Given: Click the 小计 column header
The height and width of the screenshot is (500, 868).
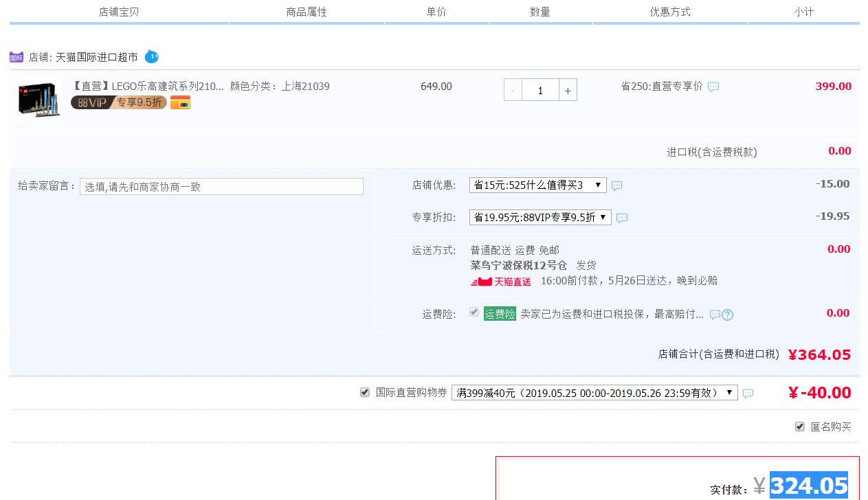Looking at the screenshot, I should point(804,12).
